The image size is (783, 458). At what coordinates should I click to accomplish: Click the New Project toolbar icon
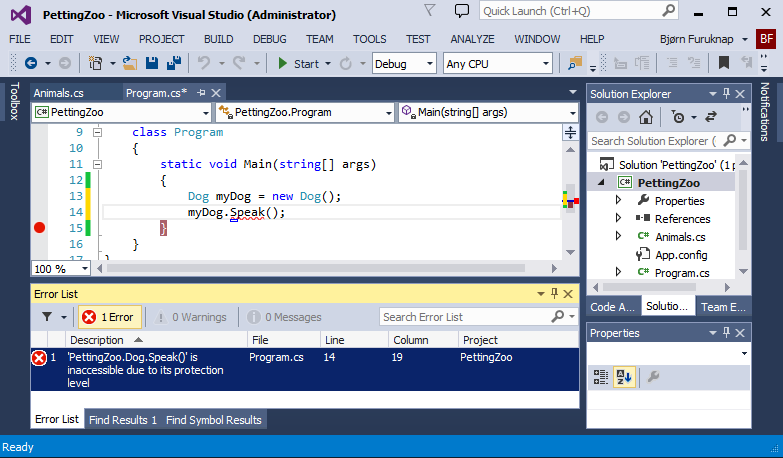(x=95, y=63)
